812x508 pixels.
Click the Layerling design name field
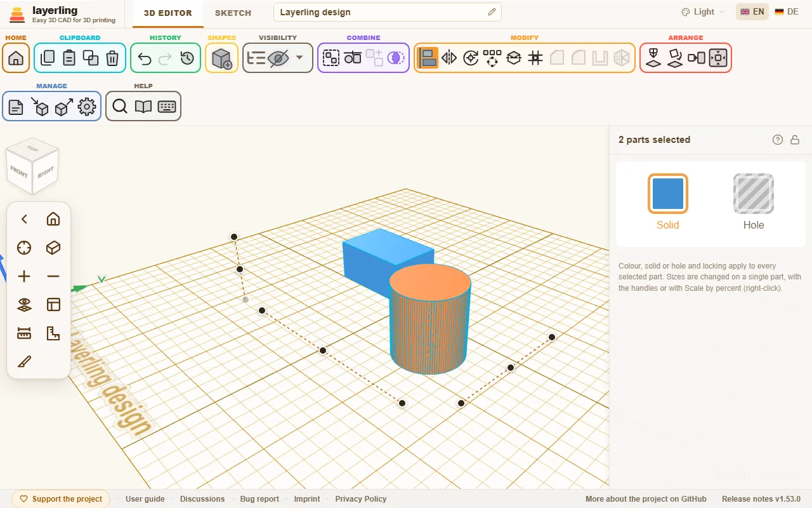387,12
